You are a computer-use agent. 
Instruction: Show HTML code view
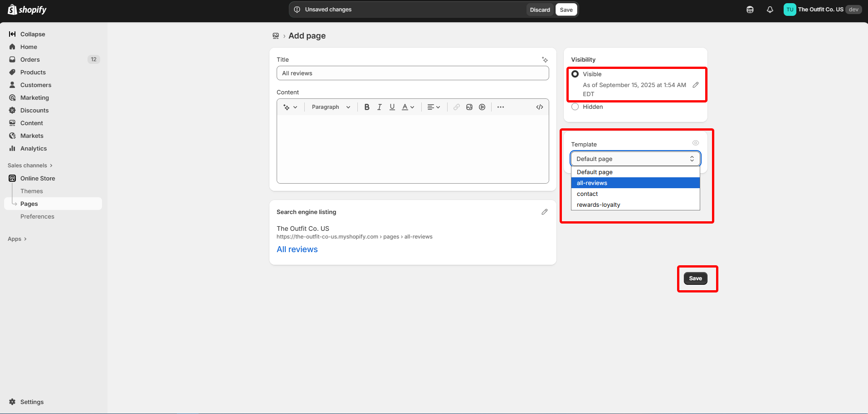pyautogui.click(x=540, y=107)
